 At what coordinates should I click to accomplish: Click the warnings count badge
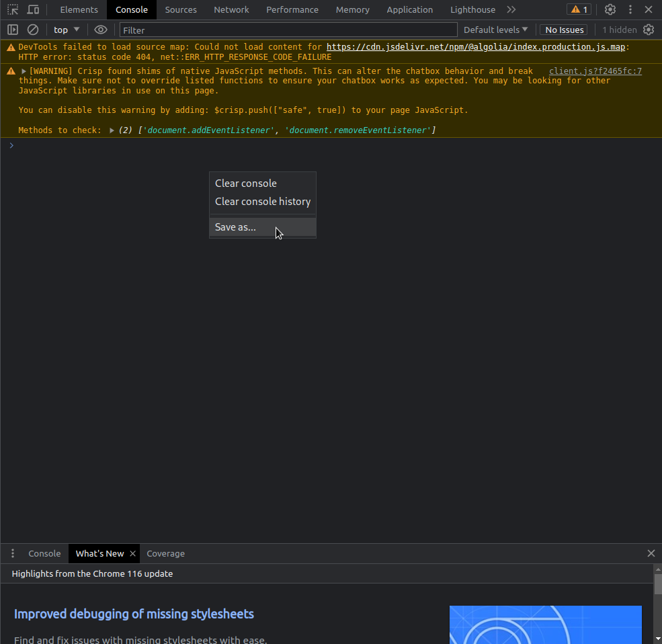[x=579, y=9]
